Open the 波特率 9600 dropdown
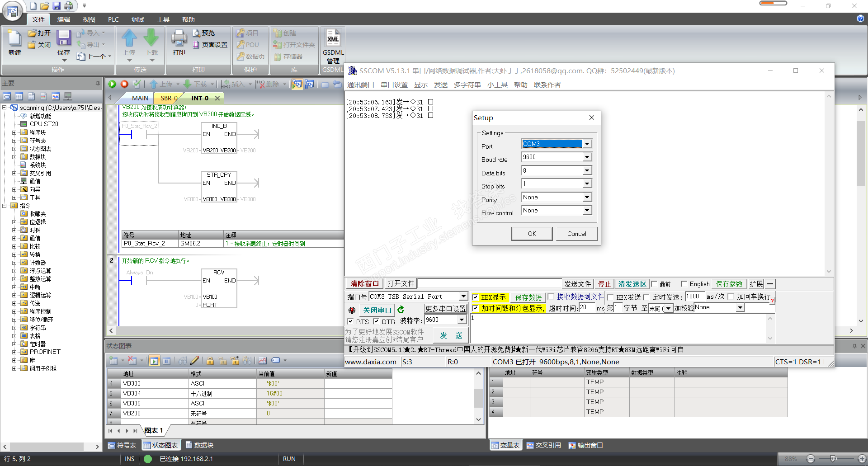 pos(462,320)
